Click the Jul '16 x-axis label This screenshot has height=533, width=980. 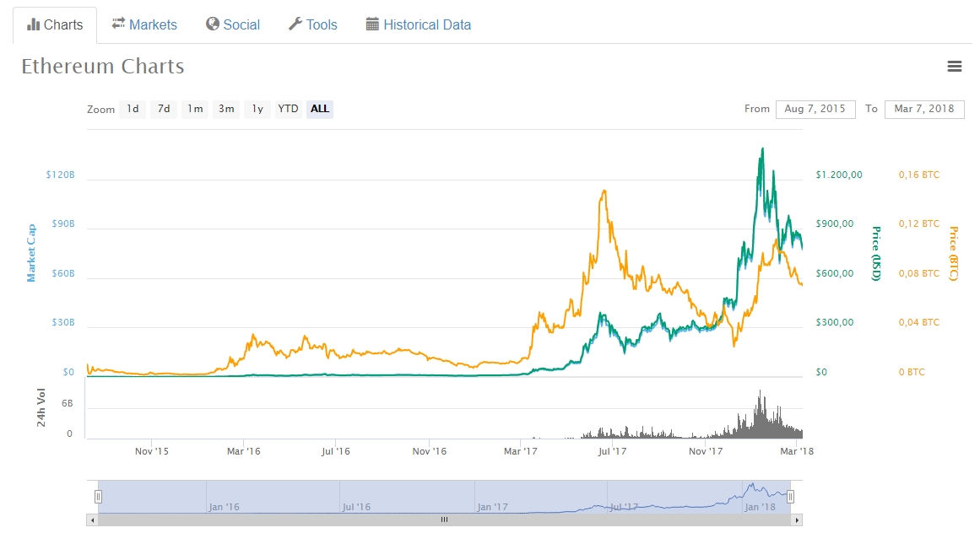tap(336, 451)
